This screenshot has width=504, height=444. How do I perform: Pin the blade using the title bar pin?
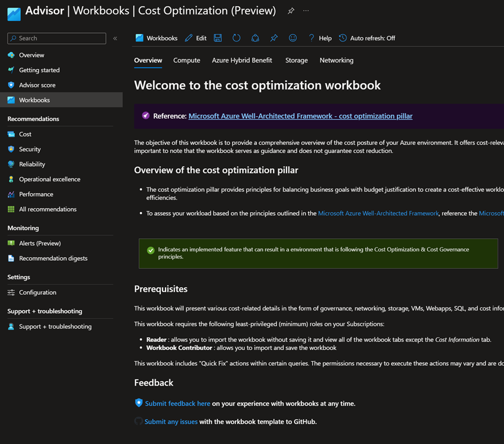tap(291, 11)
